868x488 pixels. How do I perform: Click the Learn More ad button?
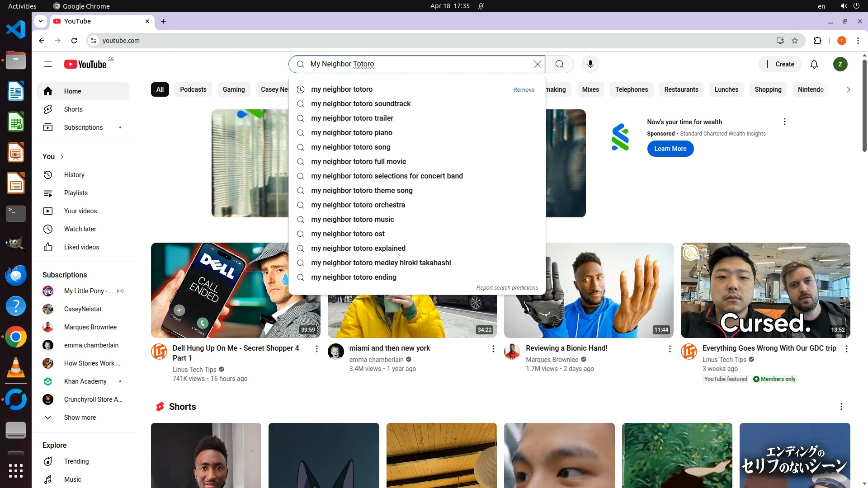(670, 149)
